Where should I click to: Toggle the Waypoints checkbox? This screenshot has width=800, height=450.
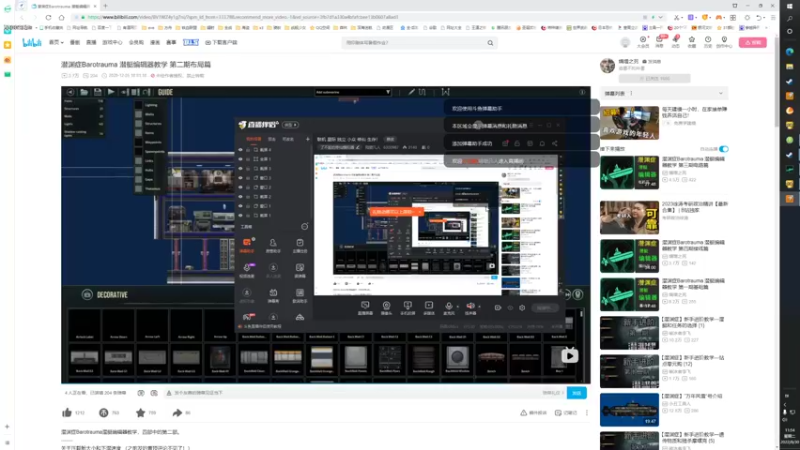(x=138, y=142)
